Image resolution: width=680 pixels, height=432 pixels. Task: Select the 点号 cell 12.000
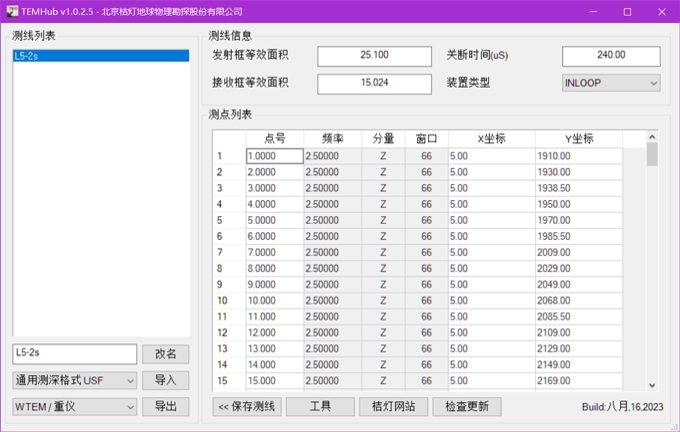pyautogui.click(x=275, y=333)
